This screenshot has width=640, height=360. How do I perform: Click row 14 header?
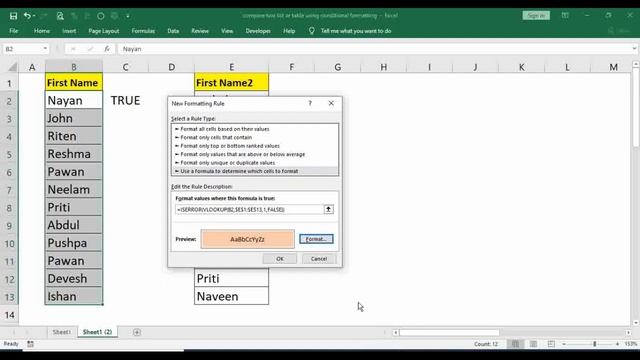(x=9, y=315)
